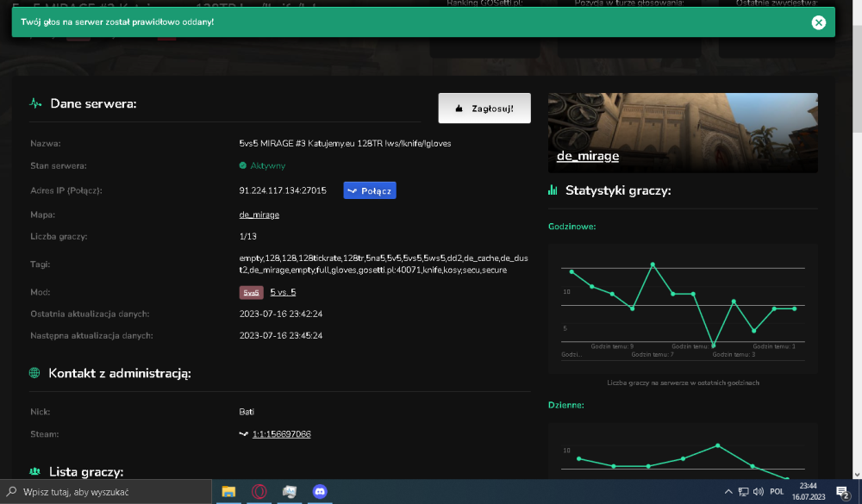Open Steam ID link 1:1:156697066
862x504 pixels.
(282, 434)
